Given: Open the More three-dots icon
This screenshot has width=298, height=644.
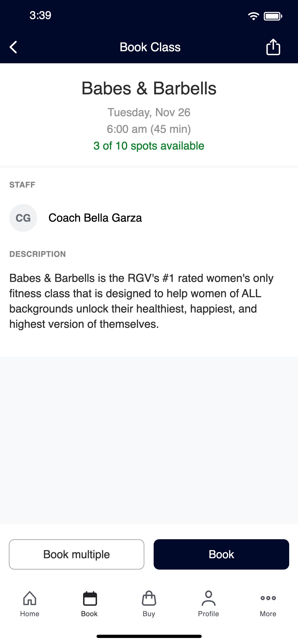Looking at the screenshot, I should coord(268,598).
